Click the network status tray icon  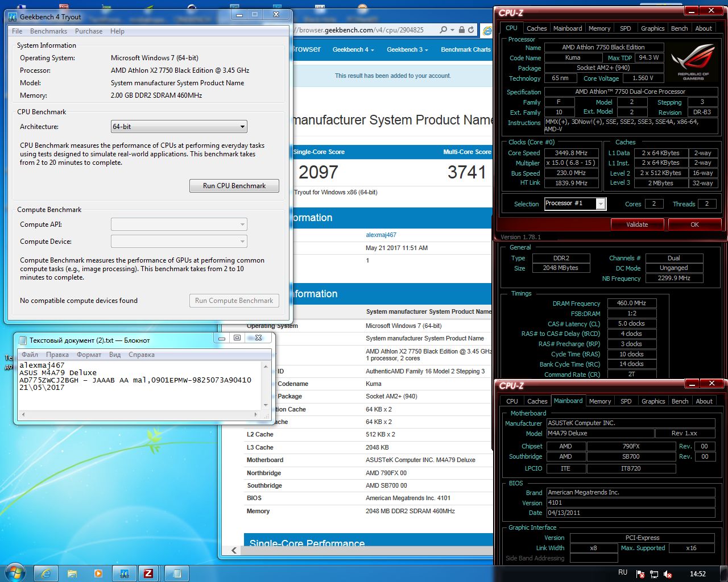point(654,574)
